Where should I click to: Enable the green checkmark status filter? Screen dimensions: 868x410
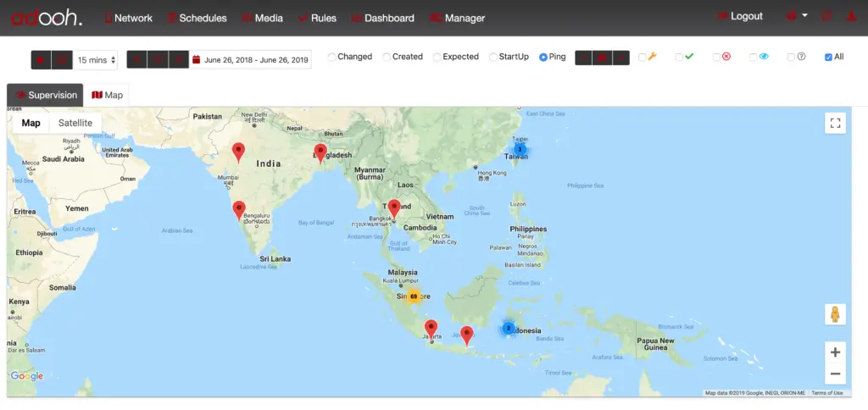point(679,57)
